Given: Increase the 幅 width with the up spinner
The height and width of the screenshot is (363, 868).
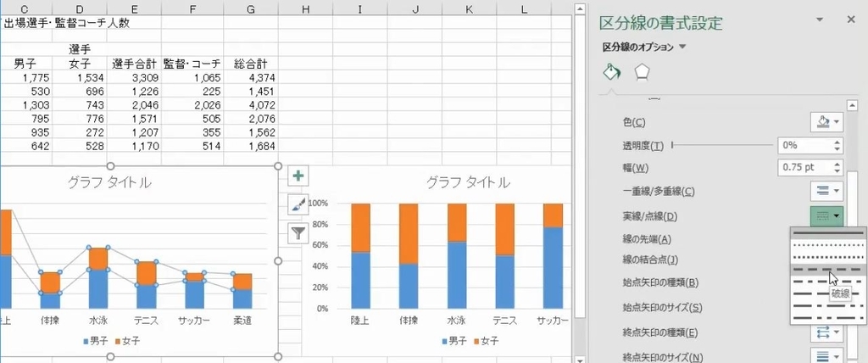Looking at the screenshot, I should [x=837, y=164].
